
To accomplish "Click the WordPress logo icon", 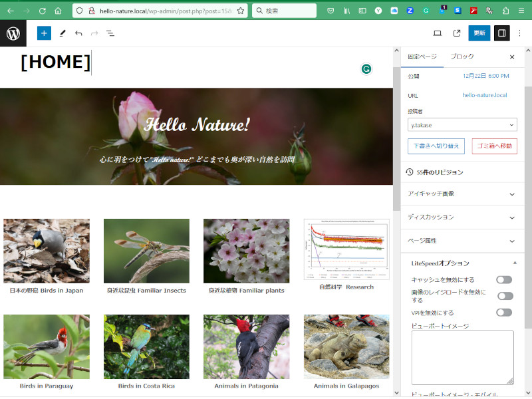I will pos(13,33).
